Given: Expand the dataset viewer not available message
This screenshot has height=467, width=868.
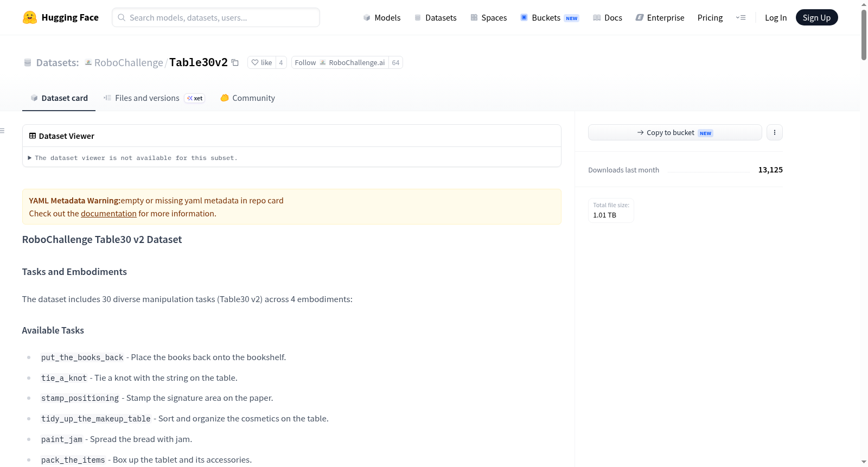Looking at the screenshot, I should [x=132, y=158].
